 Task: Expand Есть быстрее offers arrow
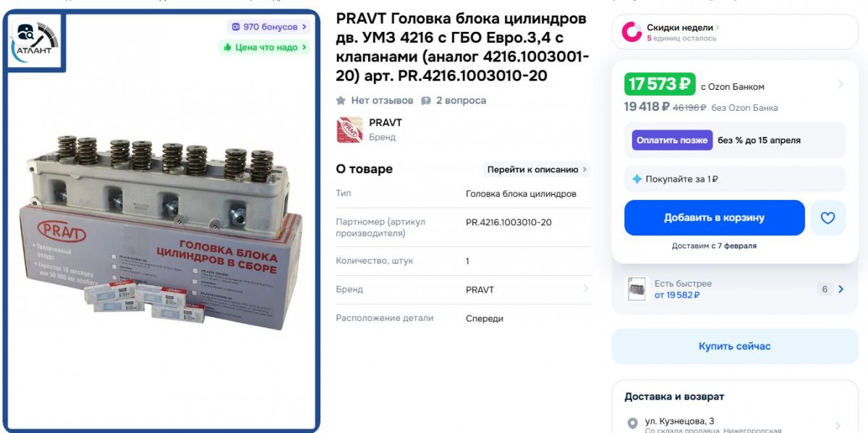coord(841,289)
